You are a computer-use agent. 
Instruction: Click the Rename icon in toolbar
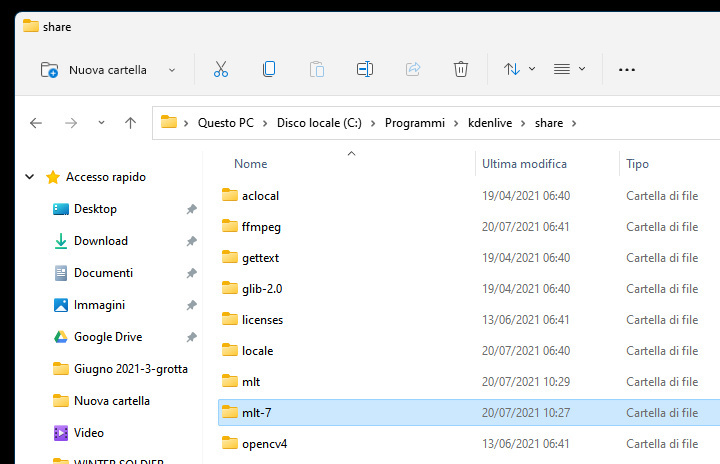tap(365, 69)
